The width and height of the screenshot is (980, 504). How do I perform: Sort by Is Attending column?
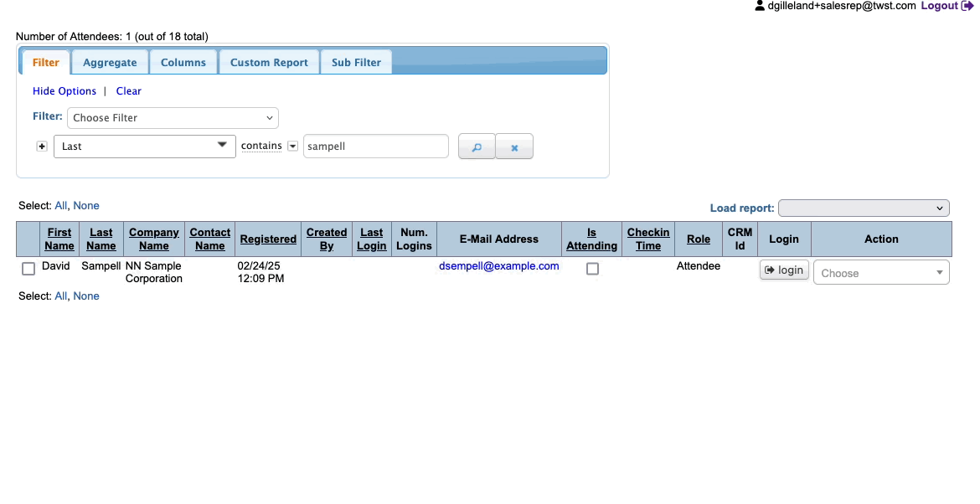point(592,239)
